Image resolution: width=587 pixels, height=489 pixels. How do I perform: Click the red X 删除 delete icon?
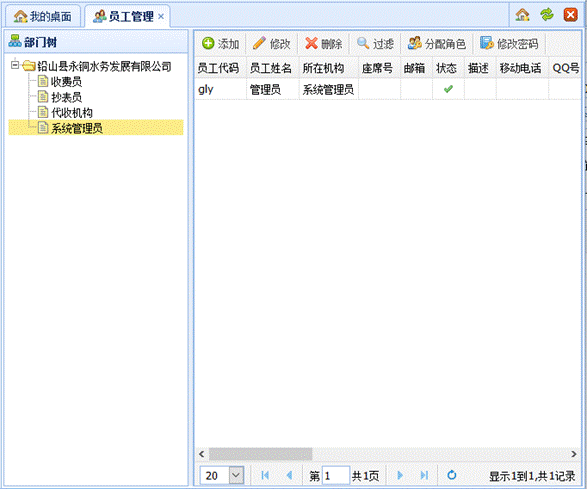(311, 43)
